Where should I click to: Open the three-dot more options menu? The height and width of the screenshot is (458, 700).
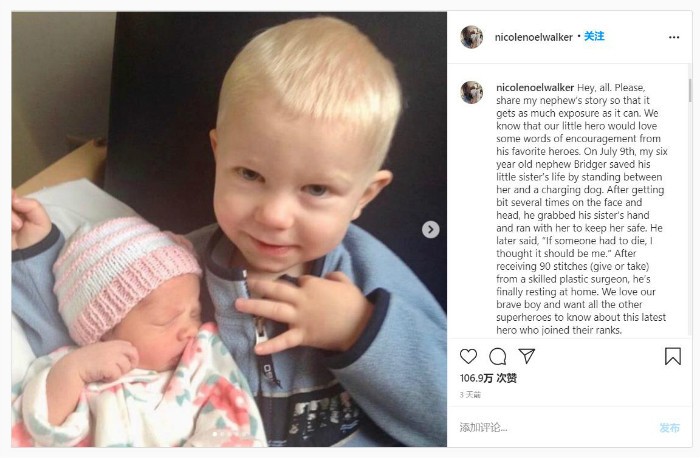674,37
